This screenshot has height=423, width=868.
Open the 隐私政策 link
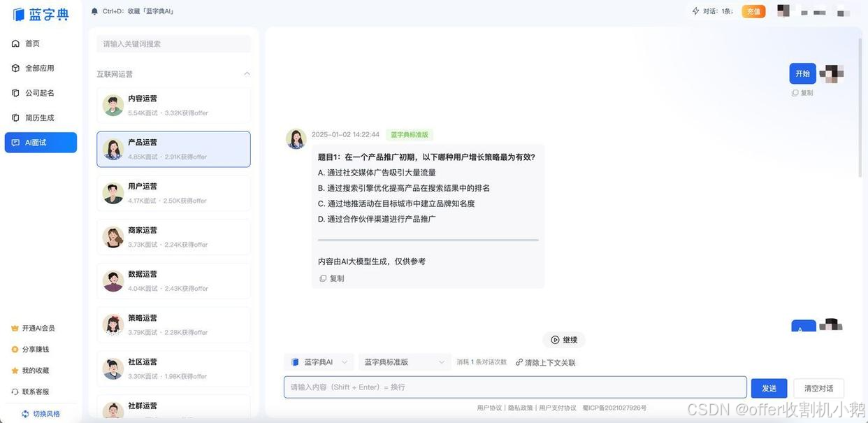click(x=521, y=408)
